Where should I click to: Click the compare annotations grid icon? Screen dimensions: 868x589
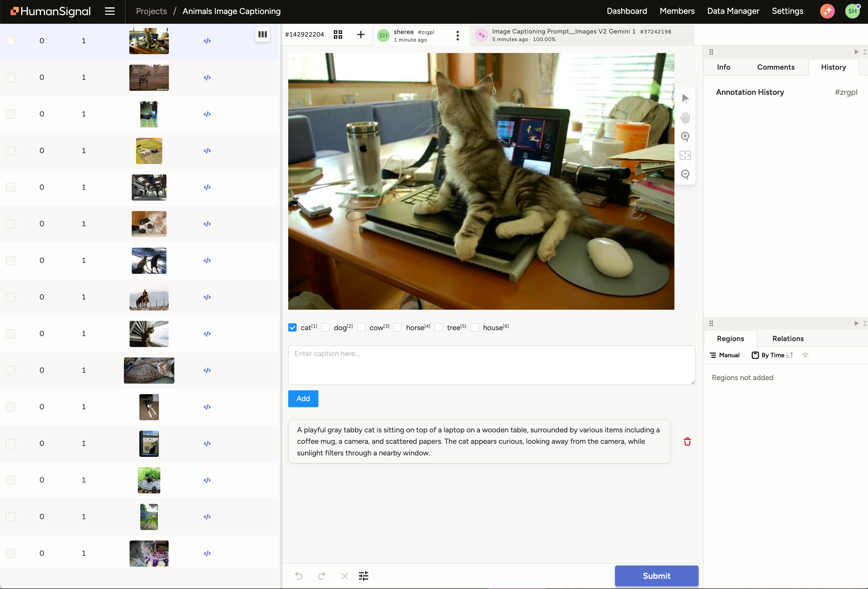pyautogui.click(x=338, y=35)
